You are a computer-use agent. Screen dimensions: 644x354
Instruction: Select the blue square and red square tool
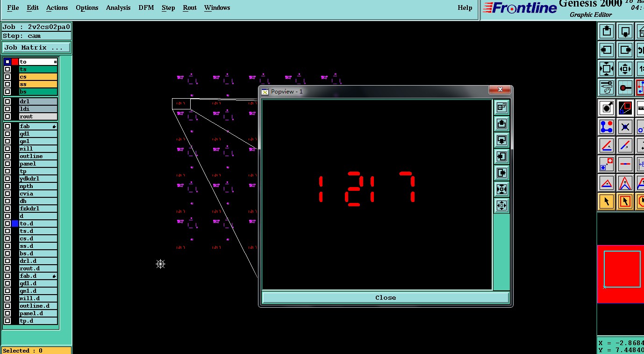[607, 164]
